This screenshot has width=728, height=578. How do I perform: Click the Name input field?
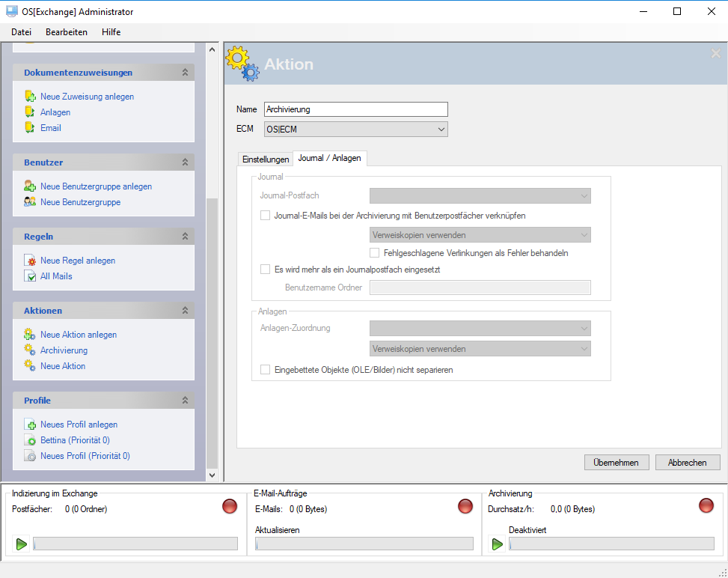356,109
